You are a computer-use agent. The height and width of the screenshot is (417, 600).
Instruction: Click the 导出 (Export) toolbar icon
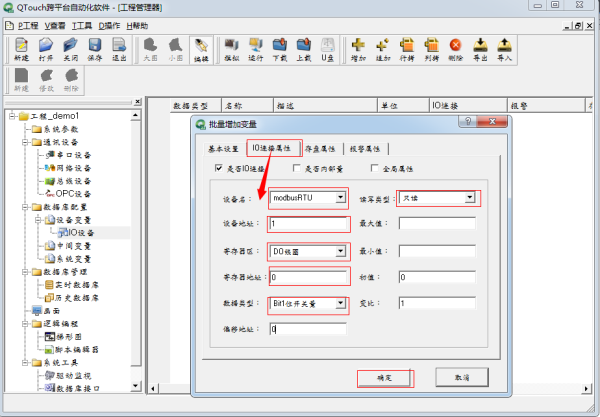click(480, 49)
